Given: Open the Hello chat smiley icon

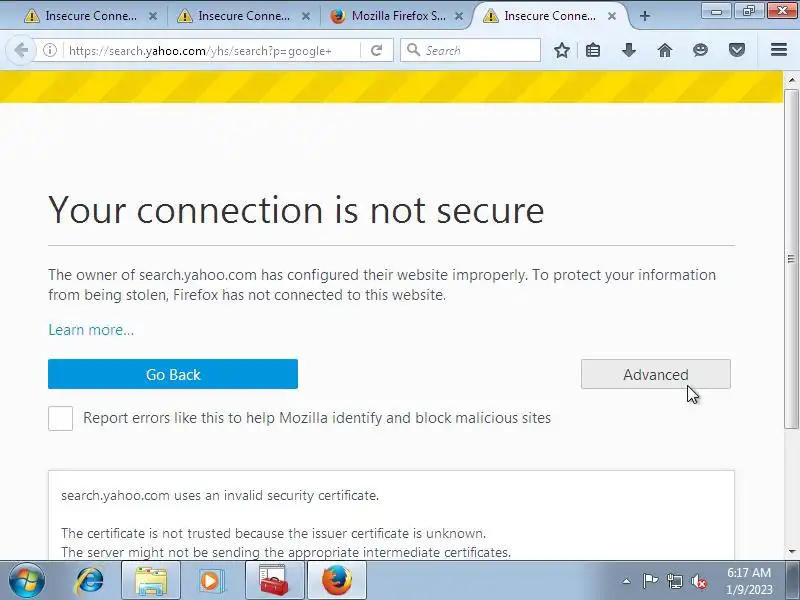Looking at the screenshot, I should tap(701, 50).
